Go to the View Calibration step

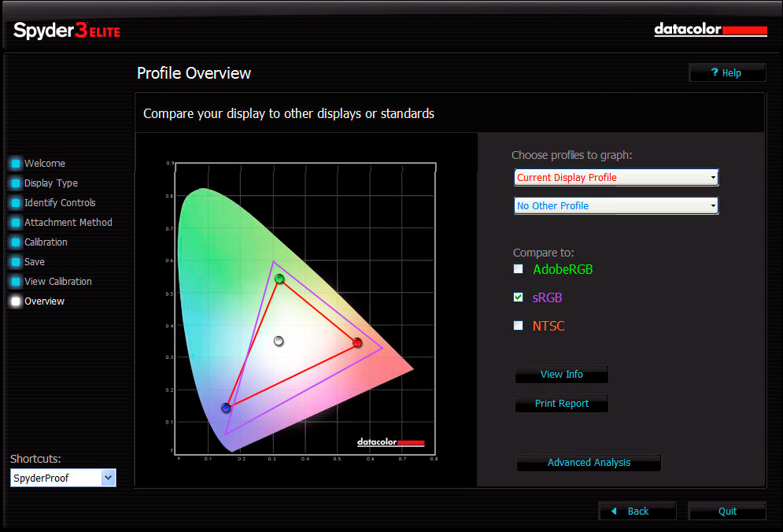point(58,282)
